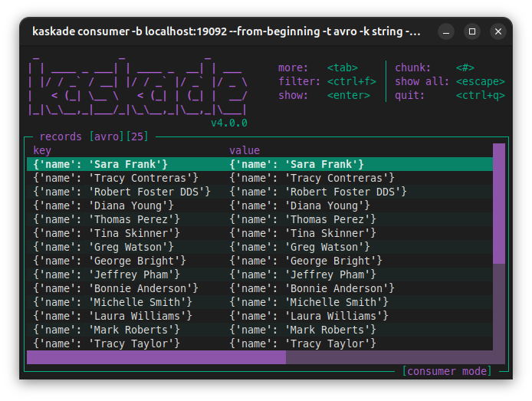The height and width of the screenshot is (401, 532).
Task: Click the 'Thomas Perez' value cell
Action: [303, 219]
